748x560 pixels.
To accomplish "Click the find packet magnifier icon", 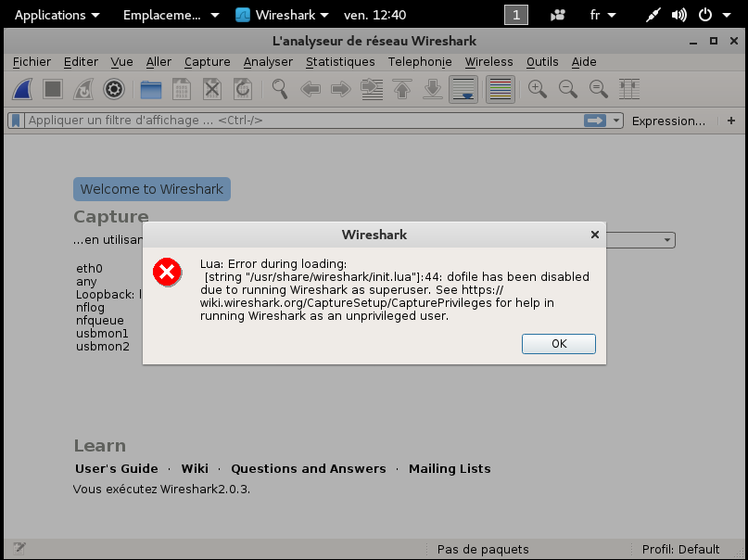I will [280, 89].
